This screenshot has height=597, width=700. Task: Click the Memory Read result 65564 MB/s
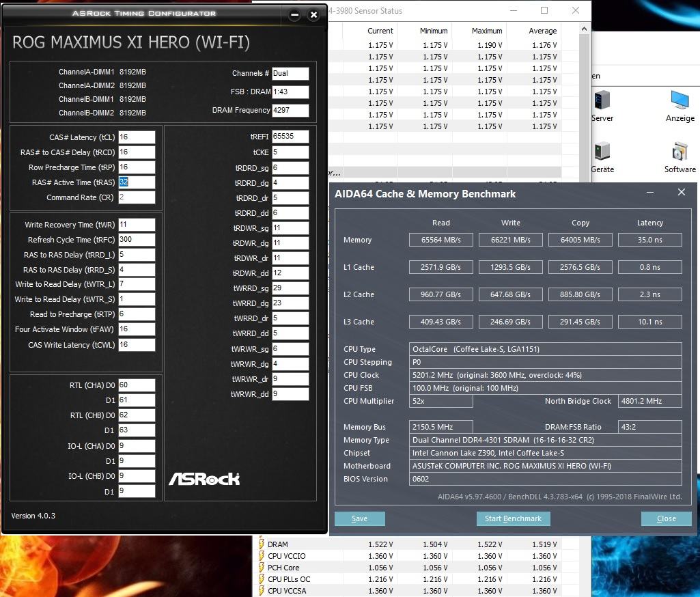tap(440, 240)
